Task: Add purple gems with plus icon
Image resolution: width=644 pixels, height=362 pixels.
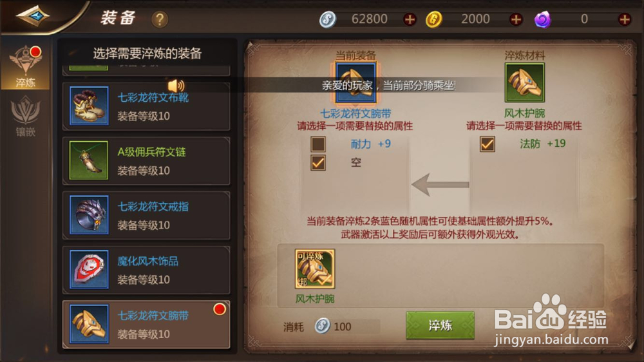Action: 624,19
